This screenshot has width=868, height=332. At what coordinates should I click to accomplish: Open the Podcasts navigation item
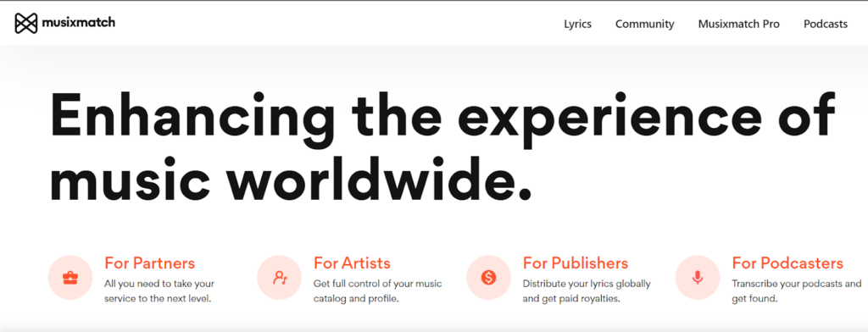(x=826, y=25)
